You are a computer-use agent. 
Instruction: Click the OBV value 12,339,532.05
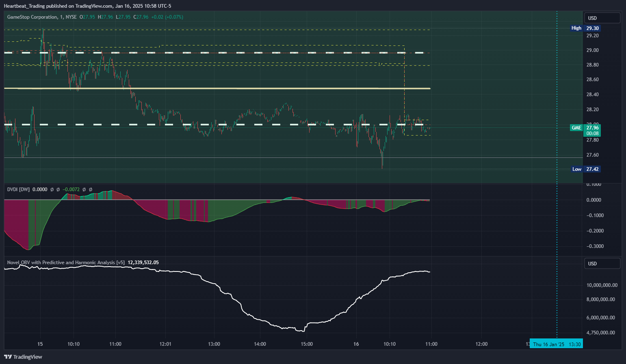click(x=143, y=263)
